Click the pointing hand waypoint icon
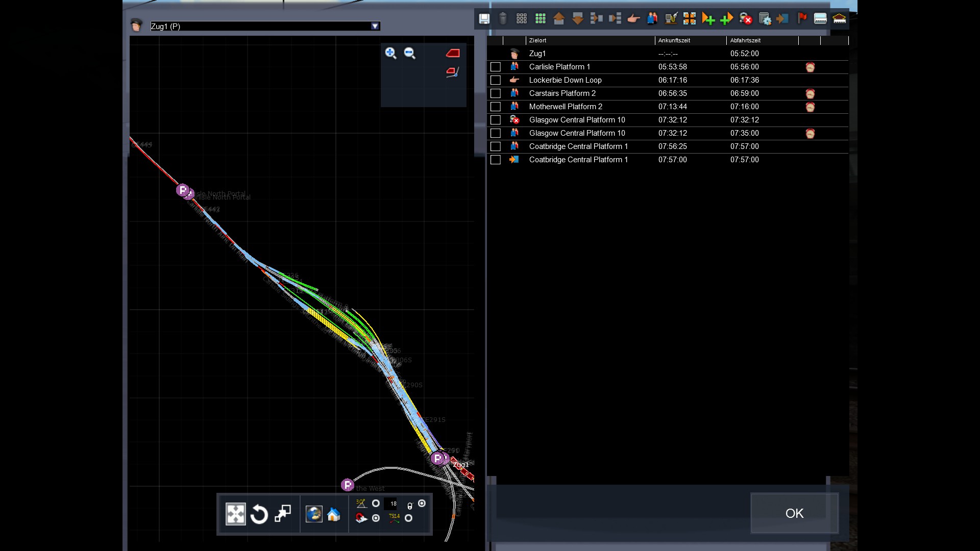 click(x=633, y=19)
